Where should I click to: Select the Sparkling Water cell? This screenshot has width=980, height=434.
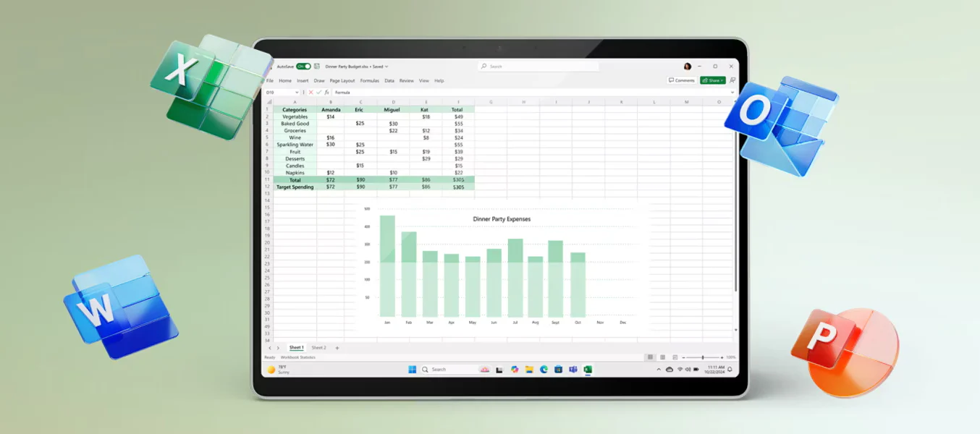tap(295, 145)
